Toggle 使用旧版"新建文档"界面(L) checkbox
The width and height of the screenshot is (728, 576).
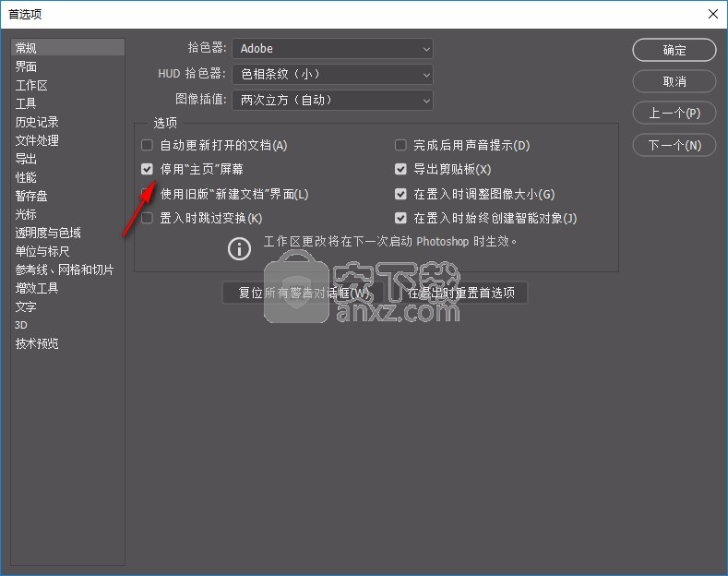tap(148, 194)
